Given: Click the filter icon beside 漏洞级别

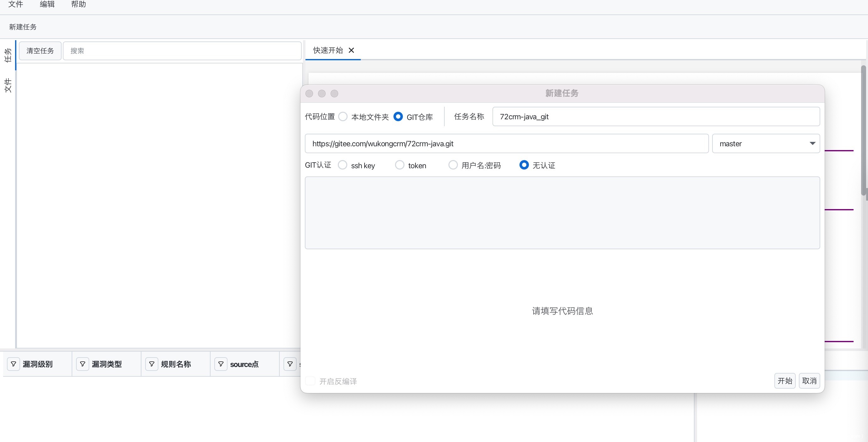Looking at the screenshot, I should pos(14,364).
